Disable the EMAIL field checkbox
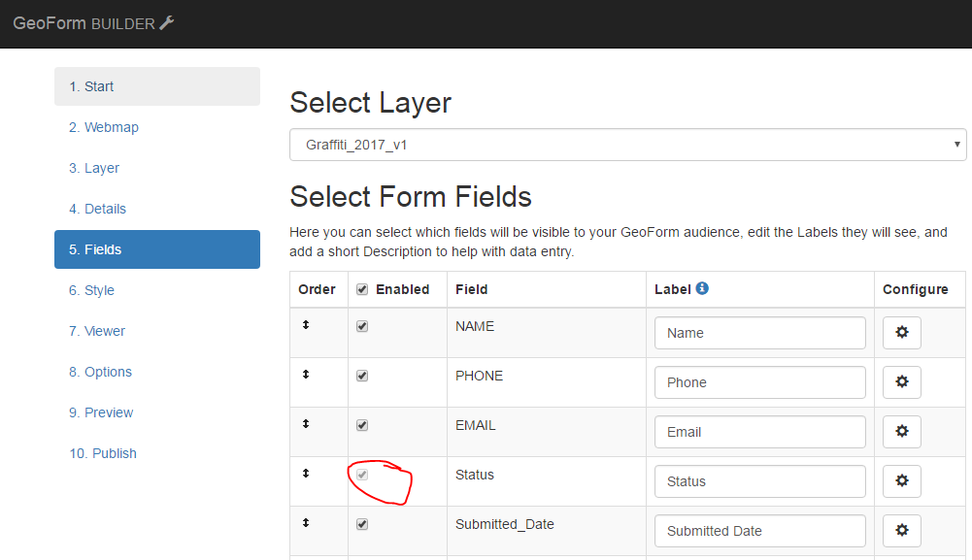The width and height of the screenshot is (972, 560). tap(362, 425)
